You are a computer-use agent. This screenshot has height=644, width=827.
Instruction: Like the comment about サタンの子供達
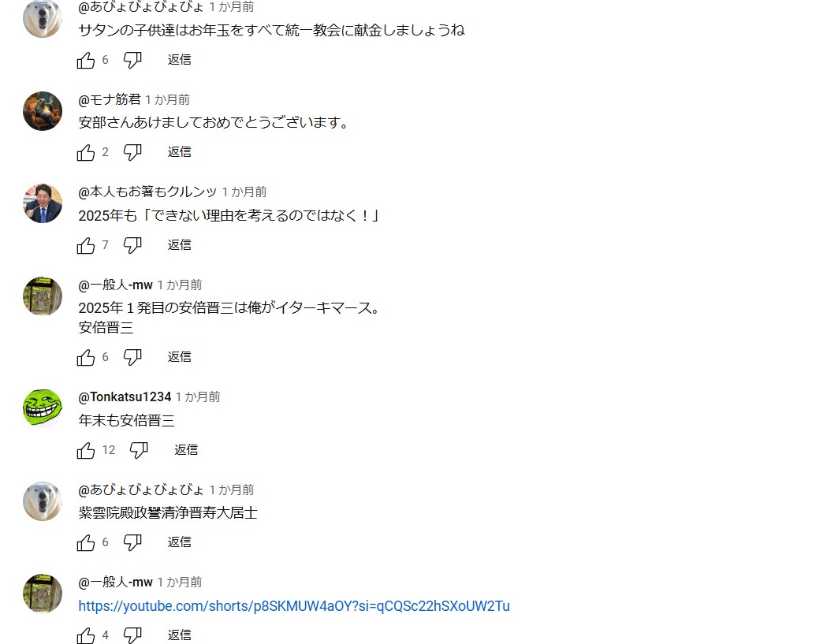[86, 60]
